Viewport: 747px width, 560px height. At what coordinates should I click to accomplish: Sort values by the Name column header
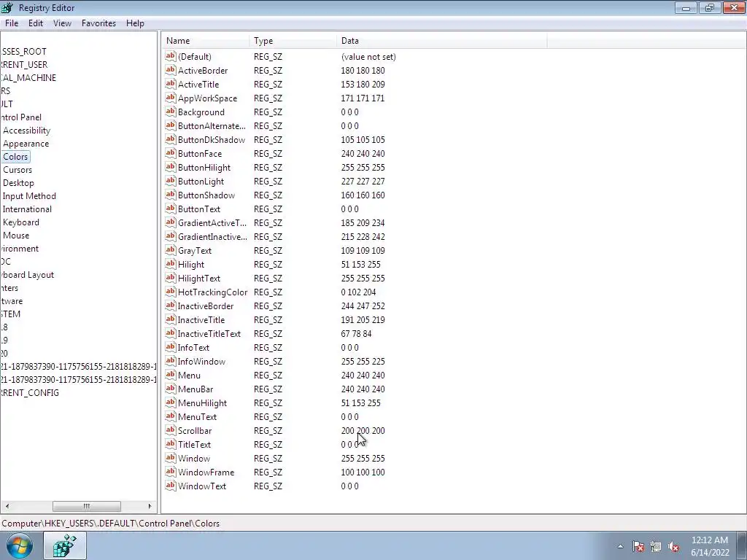coord(205,41)
